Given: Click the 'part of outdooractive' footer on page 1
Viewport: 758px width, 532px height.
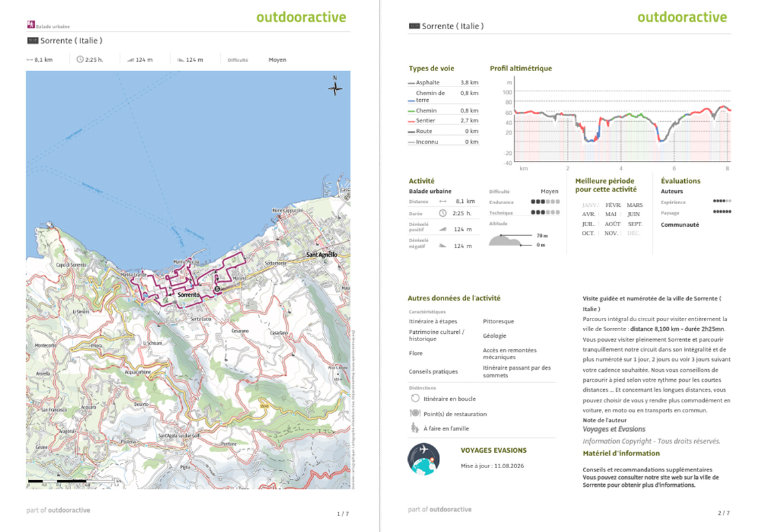Looking at the screenshot, I should 58,510.
